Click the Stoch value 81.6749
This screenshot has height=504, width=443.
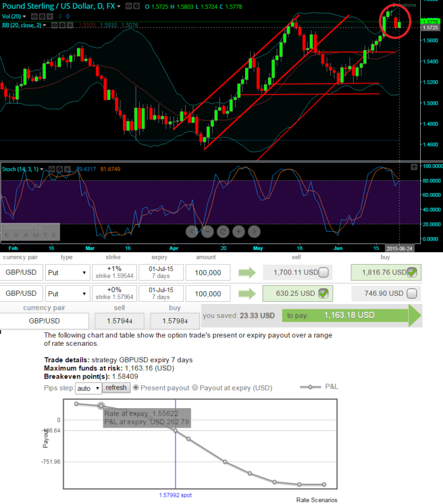[110, 169]
